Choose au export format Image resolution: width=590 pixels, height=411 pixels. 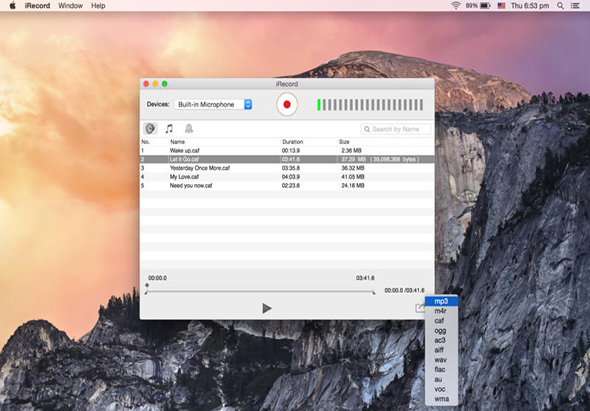click(441, 379)
